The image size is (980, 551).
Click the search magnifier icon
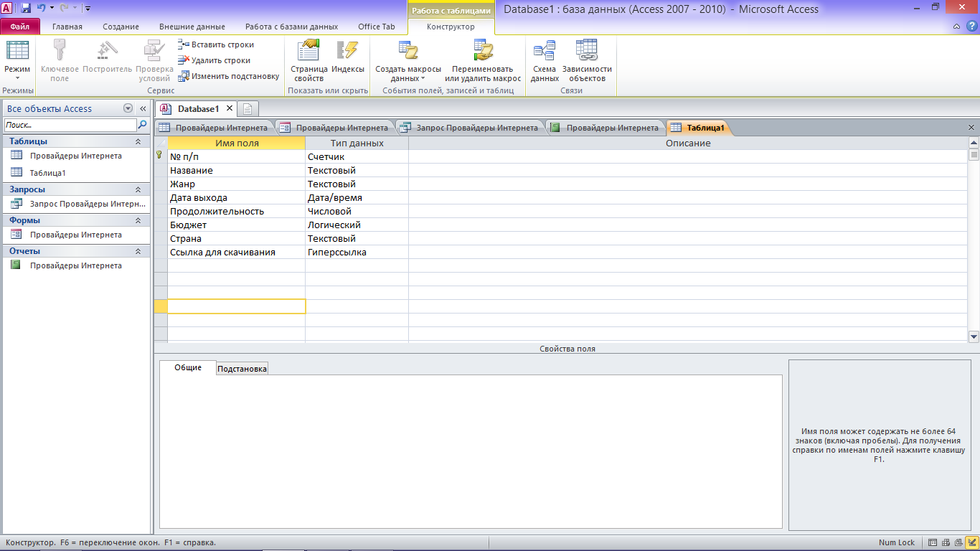142,125
